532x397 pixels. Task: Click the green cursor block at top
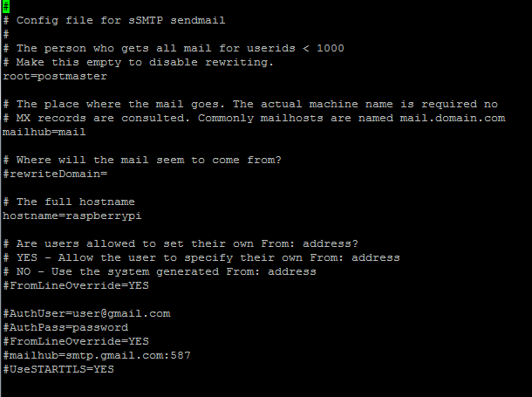pyautogui.click(x=6, y=6)
